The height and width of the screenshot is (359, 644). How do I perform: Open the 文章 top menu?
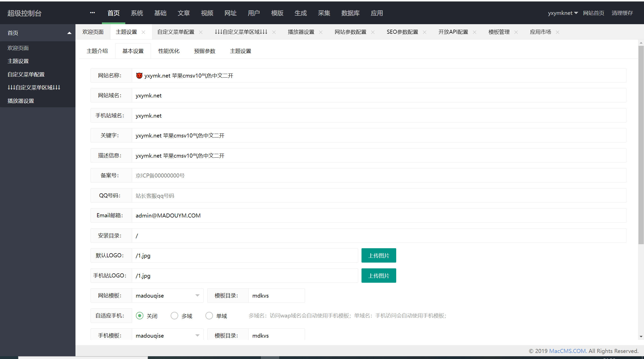(x=184, y=13)
